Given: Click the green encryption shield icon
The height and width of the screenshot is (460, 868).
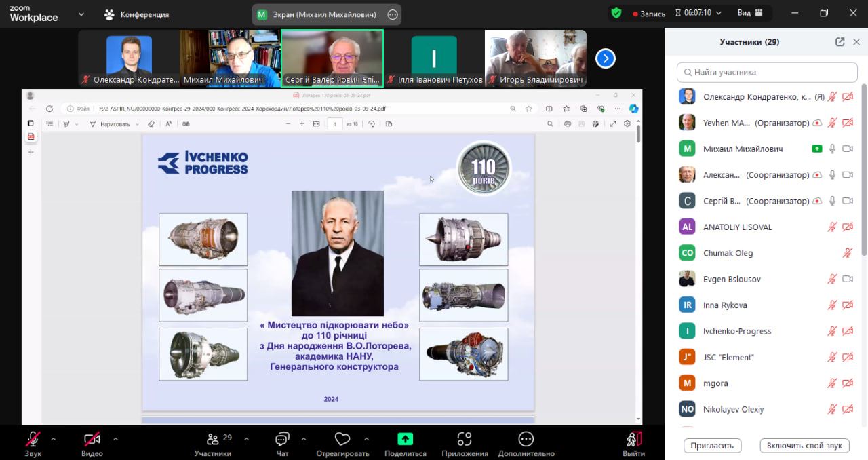Looking at the screenshot, I should pyautogui.click(x=616, y=13).
